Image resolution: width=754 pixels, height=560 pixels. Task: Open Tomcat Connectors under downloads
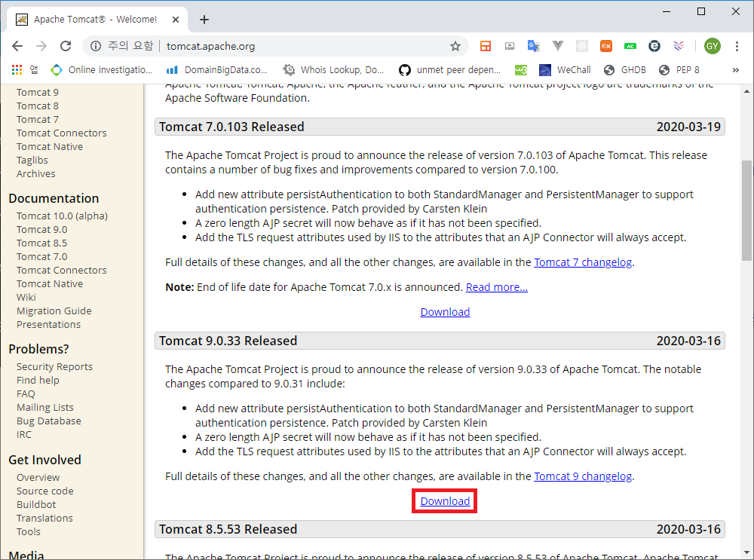[62, 133]
